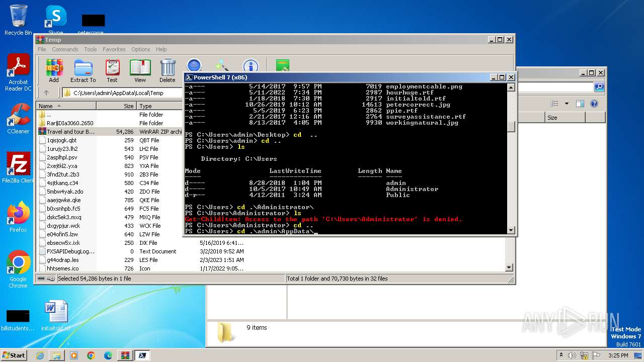The height and width of the screenshot is (362, 644).
Task: Open Skype desktop shortcut
Action: [x=56, y=20]
